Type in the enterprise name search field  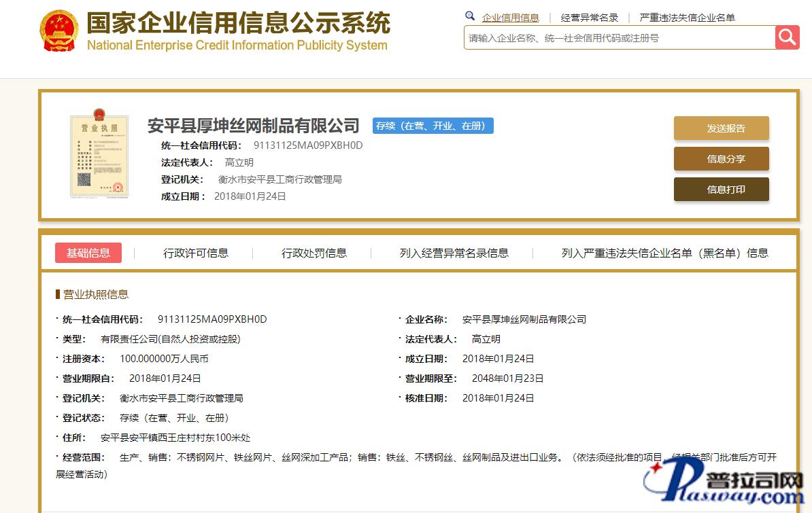[x=619, y=38]
